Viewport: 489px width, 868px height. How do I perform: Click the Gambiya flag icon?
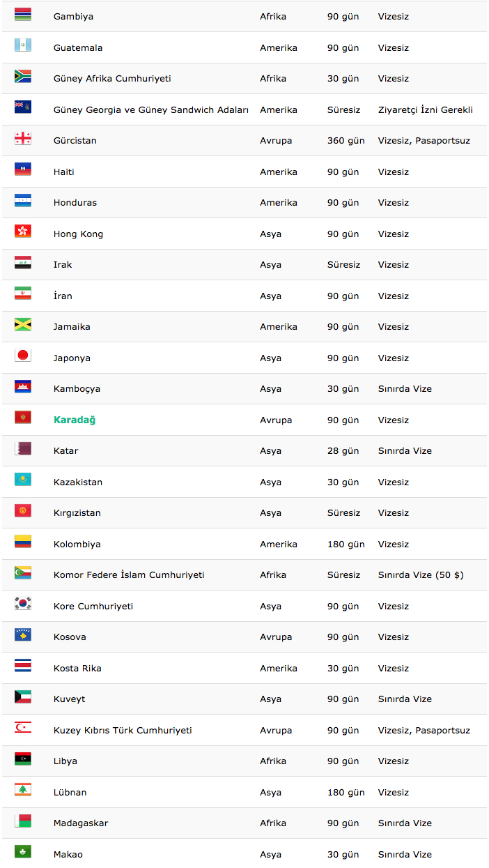pos(23,15)
